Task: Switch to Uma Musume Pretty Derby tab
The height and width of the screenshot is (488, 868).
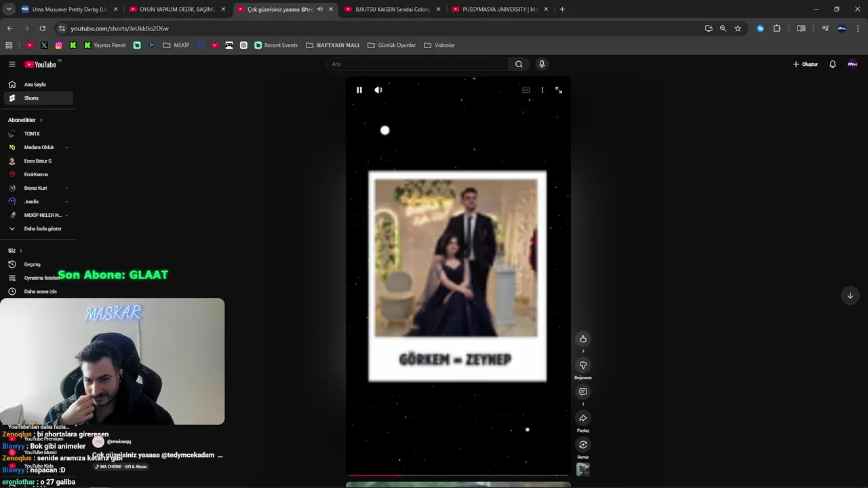Action: coord(70,9)
